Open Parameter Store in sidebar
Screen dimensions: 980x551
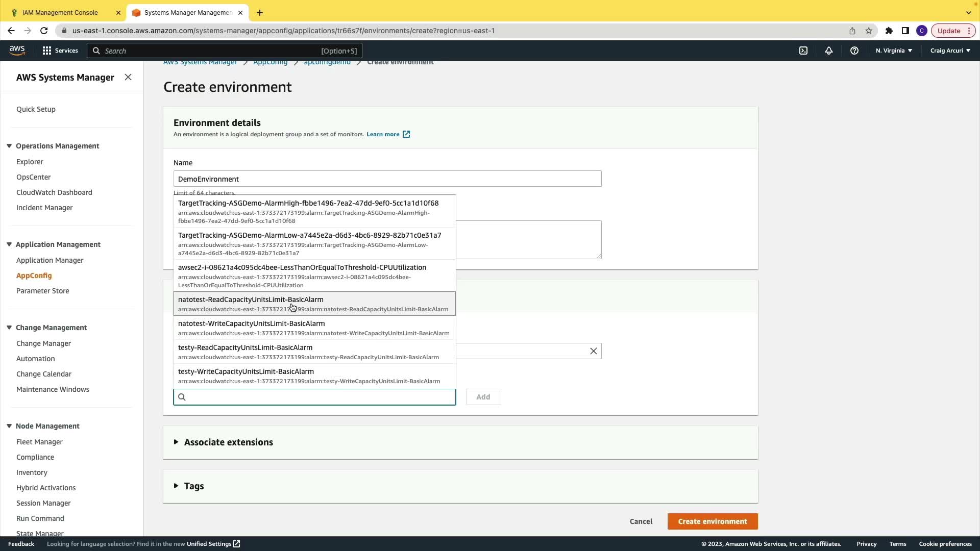coord(43,291)
